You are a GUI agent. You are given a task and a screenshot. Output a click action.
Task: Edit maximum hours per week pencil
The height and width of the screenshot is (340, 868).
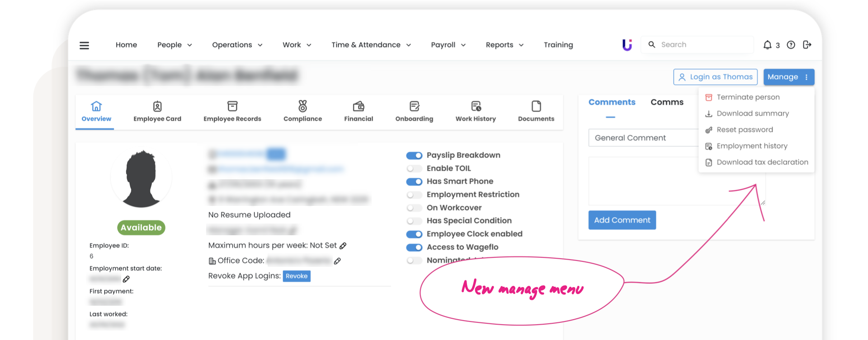point(343,246)
